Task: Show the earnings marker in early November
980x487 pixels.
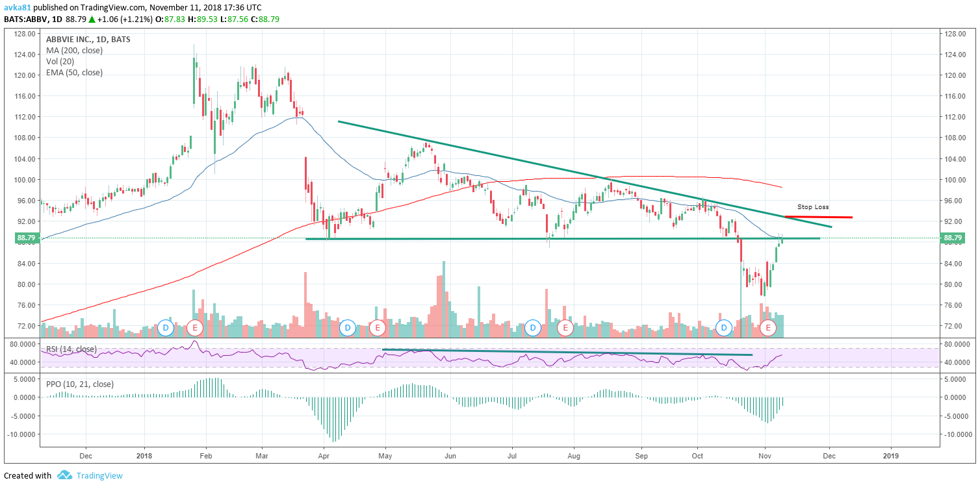Action: point(768,328)
